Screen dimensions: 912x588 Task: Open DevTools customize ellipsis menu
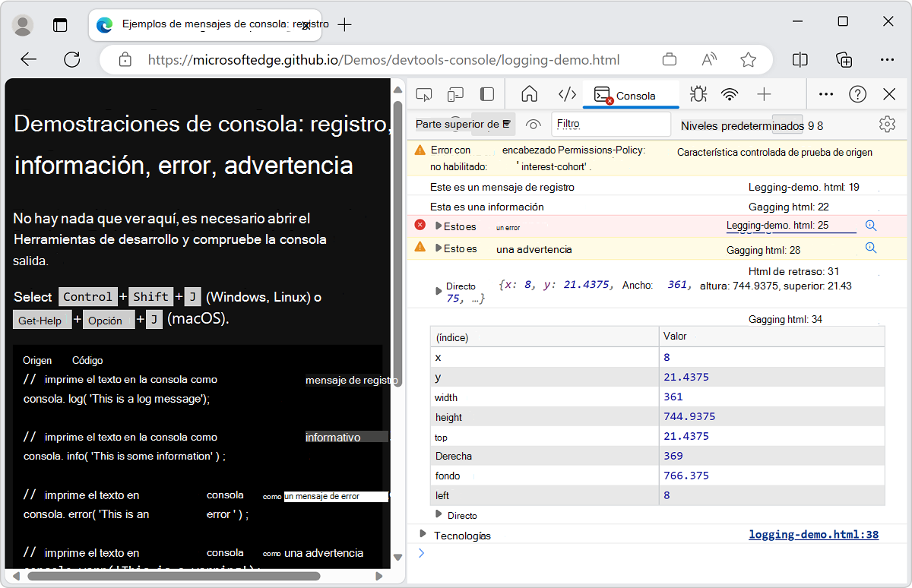point(826,94)
